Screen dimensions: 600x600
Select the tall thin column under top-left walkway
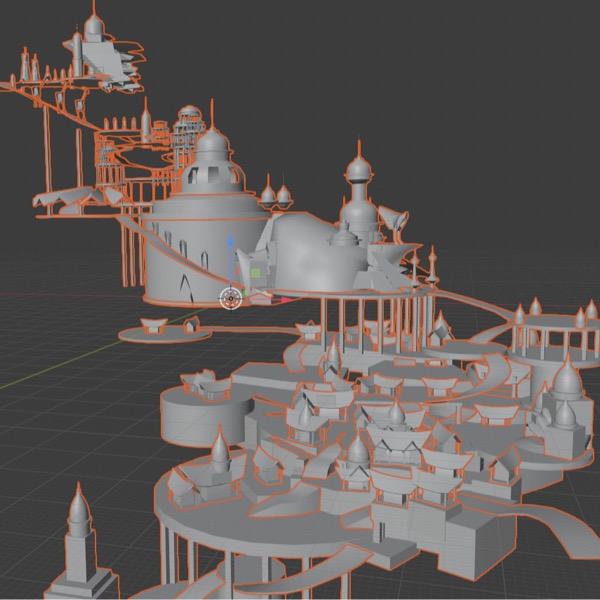point(47,145)
